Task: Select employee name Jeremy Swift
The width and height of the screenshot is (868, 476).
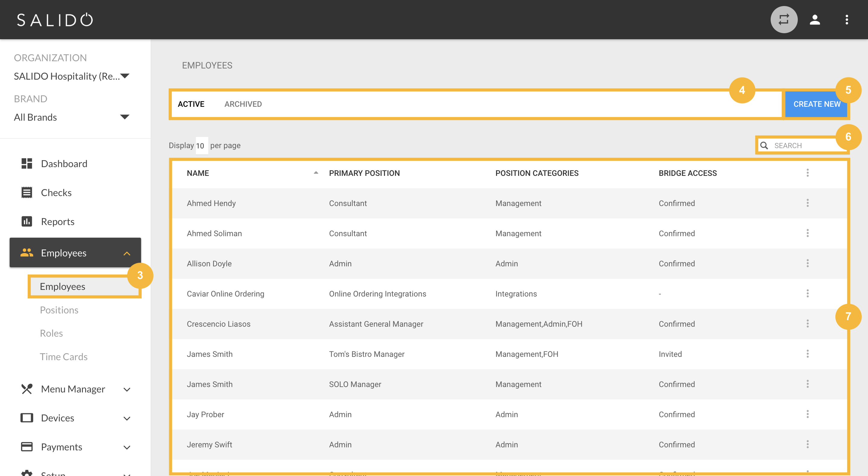Action: click(209, 445)
